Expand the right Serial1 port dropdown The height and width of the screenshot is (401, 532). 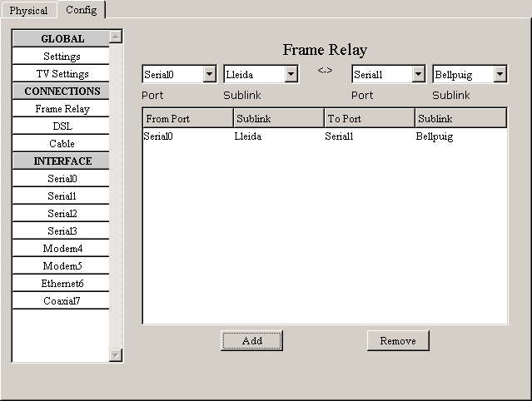418,75
